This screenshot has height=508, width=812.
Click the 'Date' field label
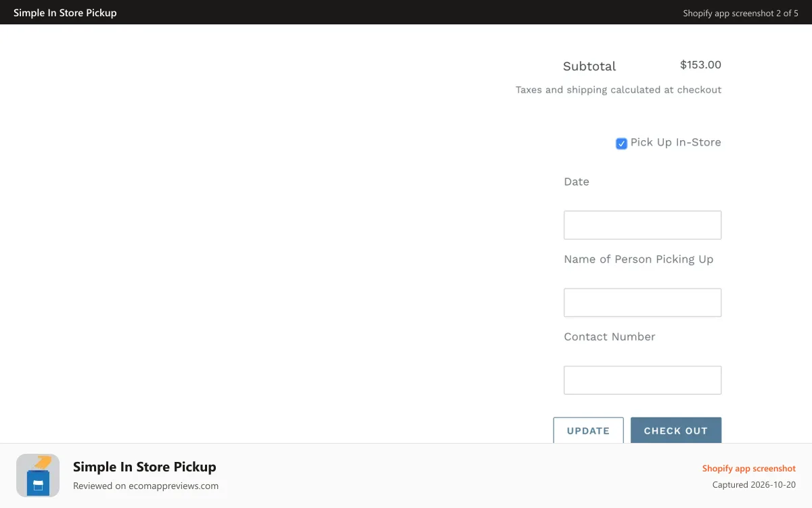pos(577,182)
